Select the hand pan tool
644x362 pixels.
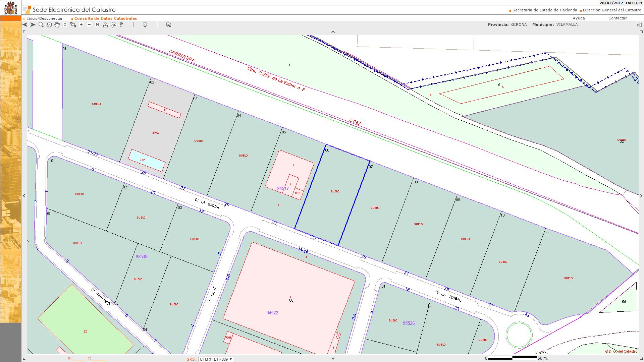coord(57,25)
